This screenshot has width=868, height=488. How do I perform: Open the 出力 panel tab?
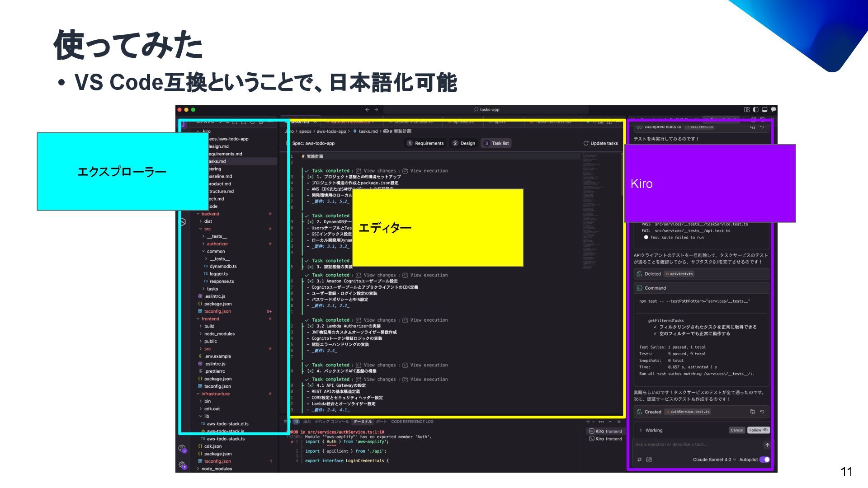[x=307, y=422]
